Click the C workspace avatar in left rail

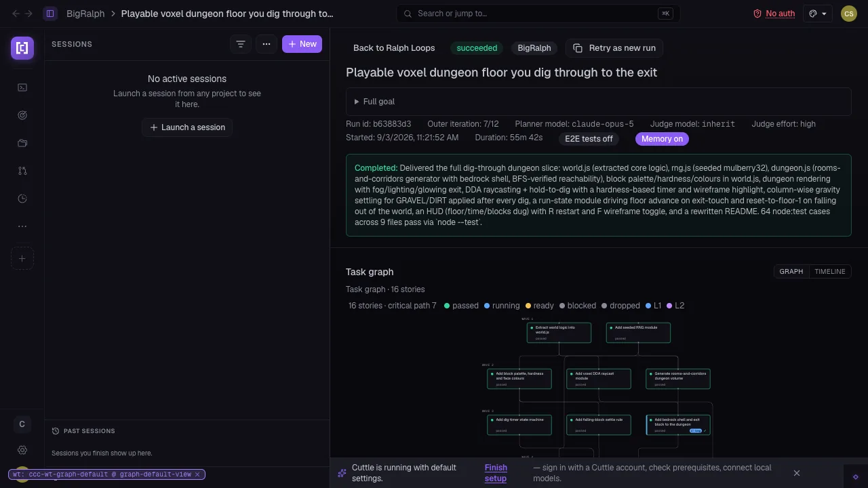[x=22, y=424]
